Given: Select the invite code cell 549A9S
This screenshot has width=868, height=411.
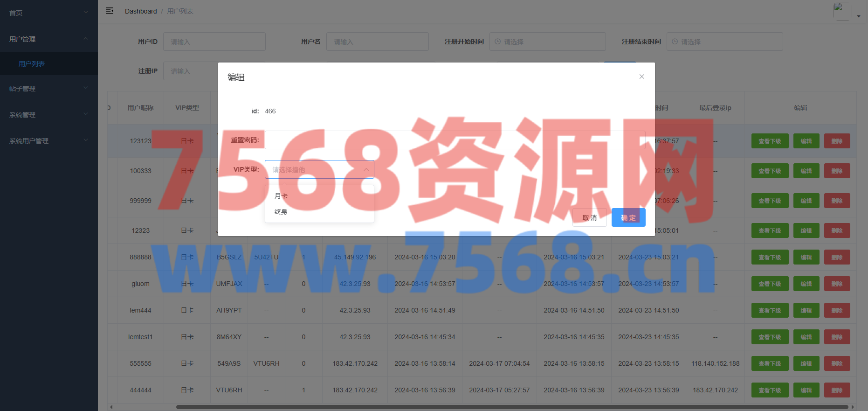Looking at the screenshot, I should (x=229, y=363).
